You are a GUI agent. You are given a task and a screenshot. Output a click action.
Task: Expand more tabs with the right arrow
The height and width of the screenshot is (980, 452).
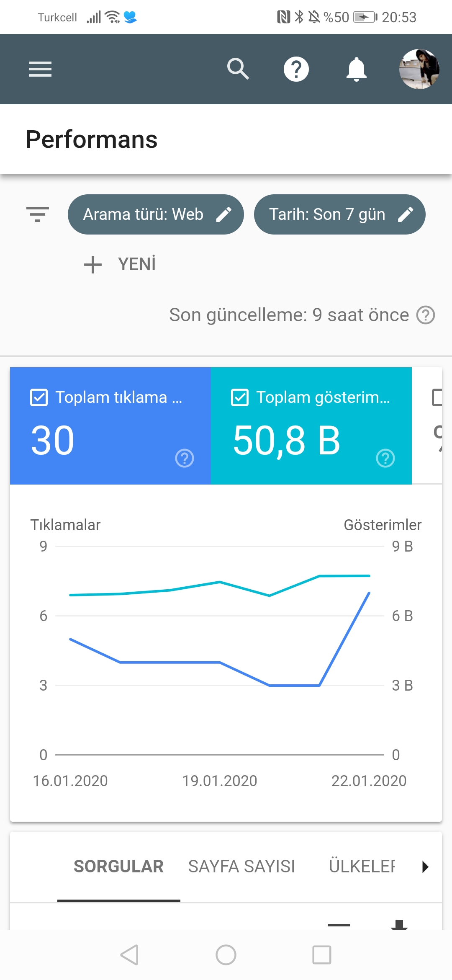coord(425,867)
